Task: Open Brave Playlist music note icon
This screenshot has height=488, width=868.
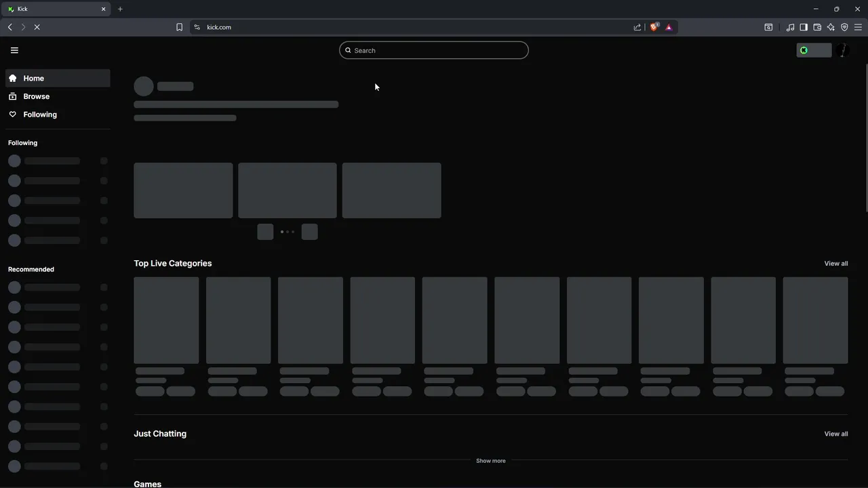Action: tap(790, 27)
